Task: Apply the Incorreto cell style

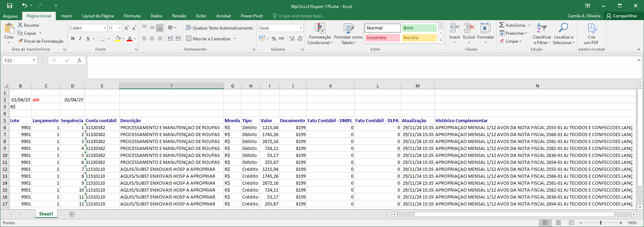Action: tap(383, 37)
